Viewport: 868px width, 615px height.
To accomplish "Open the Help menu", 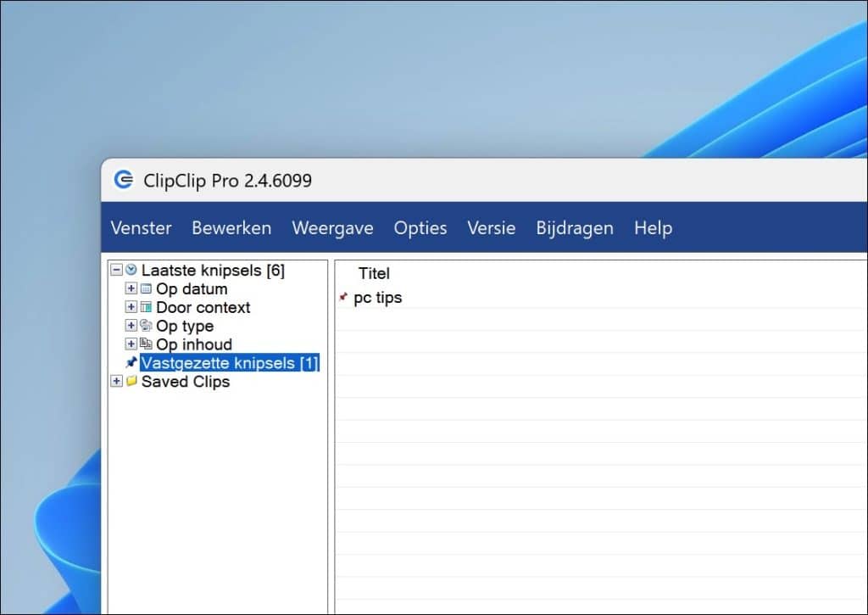I will coord(654,227).
